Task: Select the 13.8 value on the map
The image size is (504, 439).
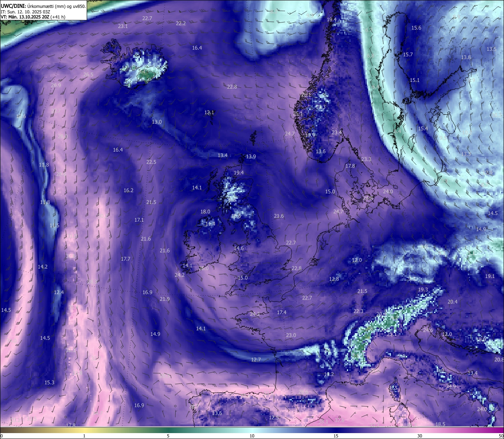Action: point(466,57)
